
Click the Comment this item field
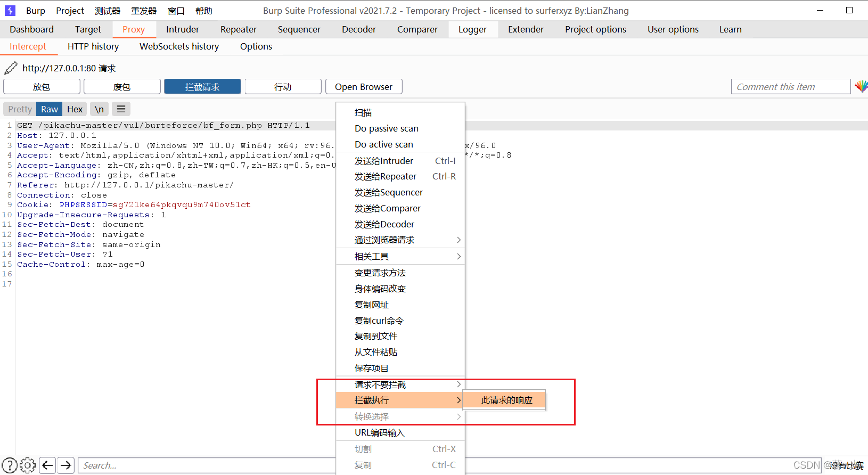click(x=791, y=87)
